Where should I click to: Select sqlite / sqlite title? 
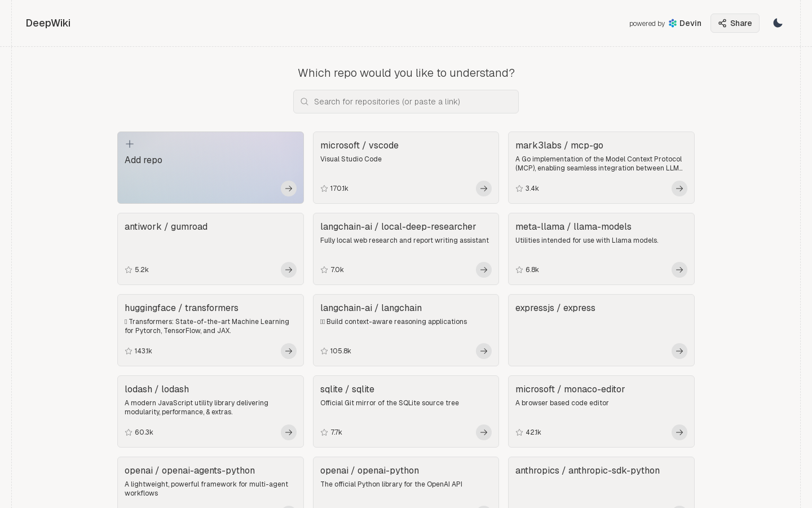pyautogui.click(x=347, y=389)
